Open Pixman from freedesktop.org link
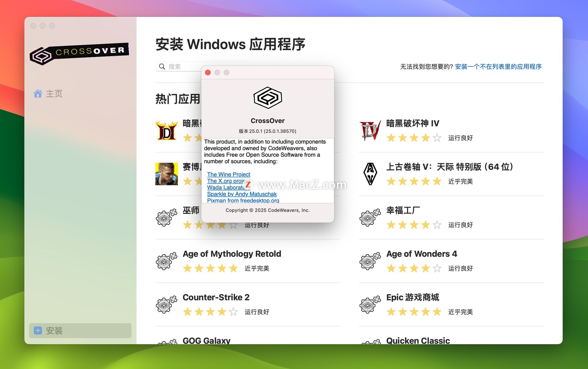588x369 pixels. 243,200
